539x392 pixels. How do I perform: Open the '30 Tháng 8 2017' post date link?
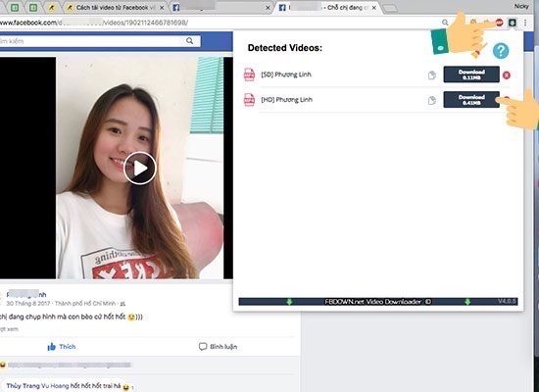pyautogui.click(x=28, y=303)
